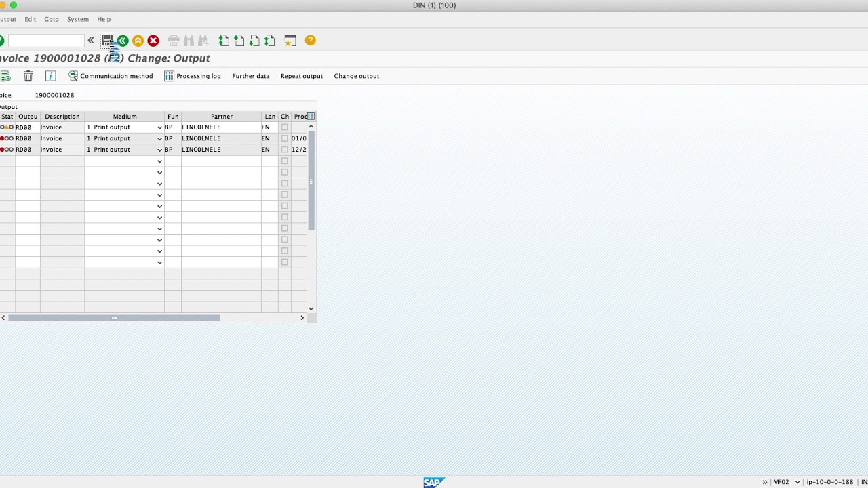Click the Find Next binoculars-plus icon

203,41
